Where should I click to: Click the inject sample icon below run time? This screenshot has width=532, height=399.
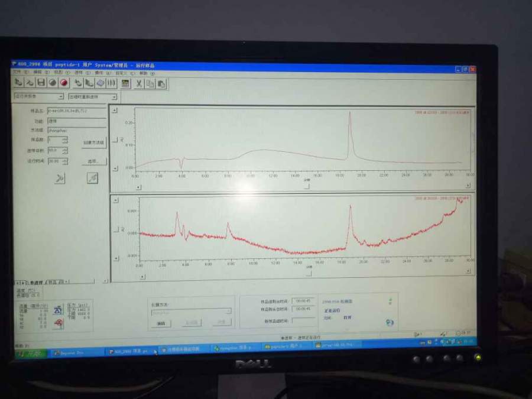[x=60, y=178]
